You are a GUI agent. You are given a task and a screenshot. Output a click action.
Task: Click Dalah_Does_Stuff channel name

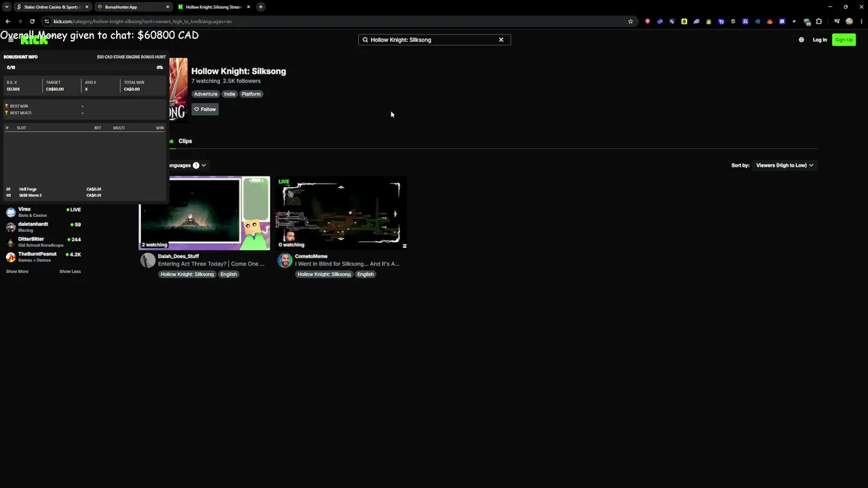tap(178, 256)
